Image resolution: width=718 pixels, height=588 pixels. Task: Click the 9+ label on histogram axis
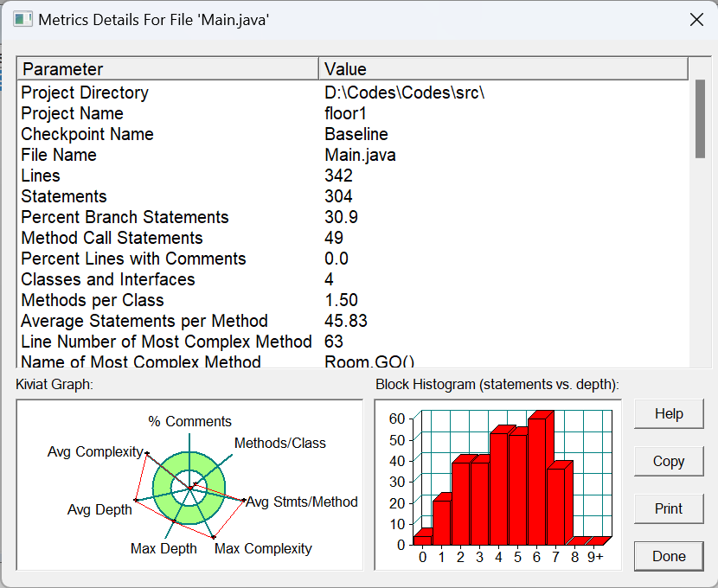coord(595,557)
